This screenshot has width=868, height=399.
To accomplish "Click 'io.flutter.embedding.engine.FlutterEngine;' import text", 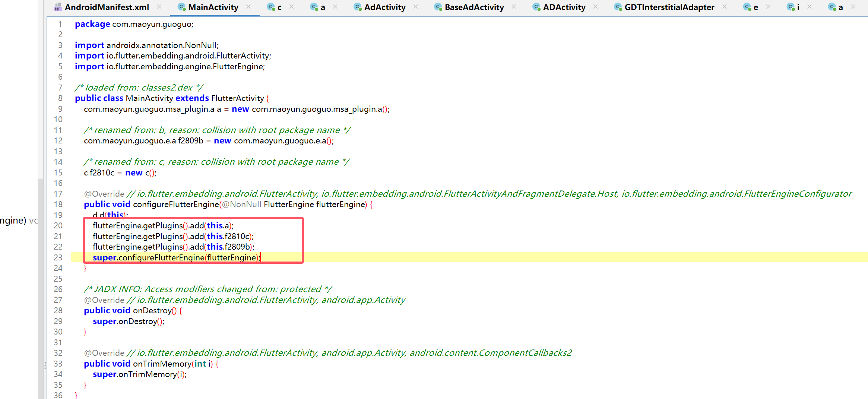I will 186,67.
